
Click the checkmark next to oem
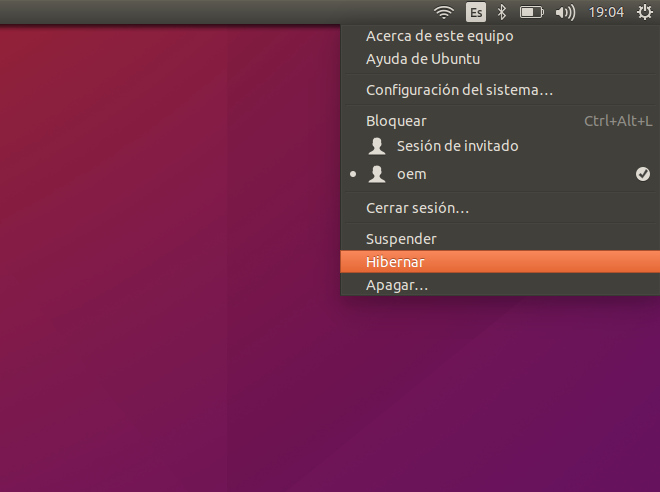(643, 174)
